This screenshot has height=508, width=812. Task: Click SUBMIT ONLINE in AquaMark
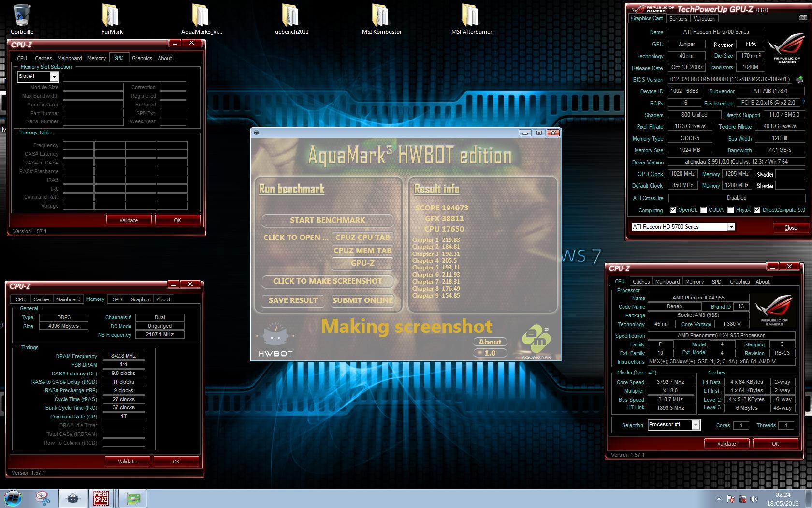[x=362, y=300]
